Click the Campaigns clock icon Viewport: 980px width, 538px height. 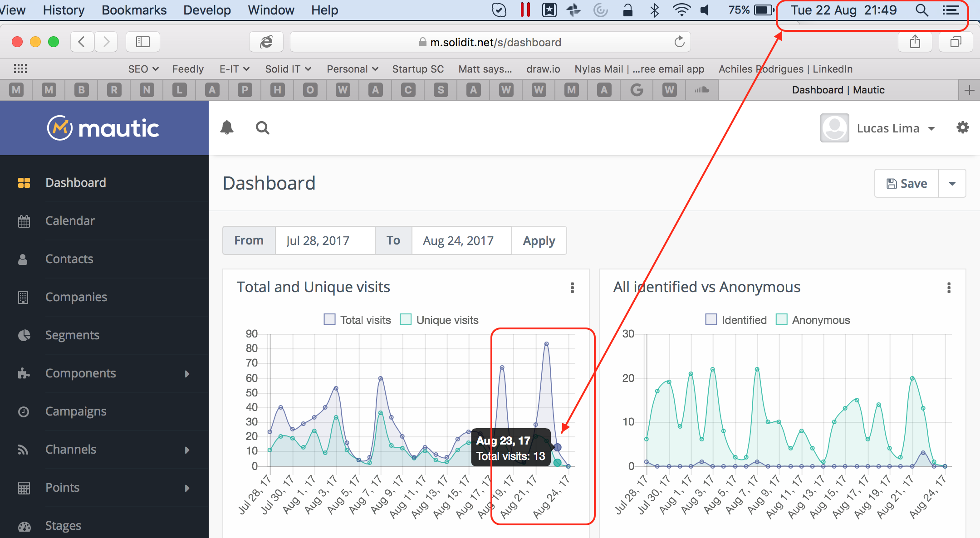tap(23, 411)
